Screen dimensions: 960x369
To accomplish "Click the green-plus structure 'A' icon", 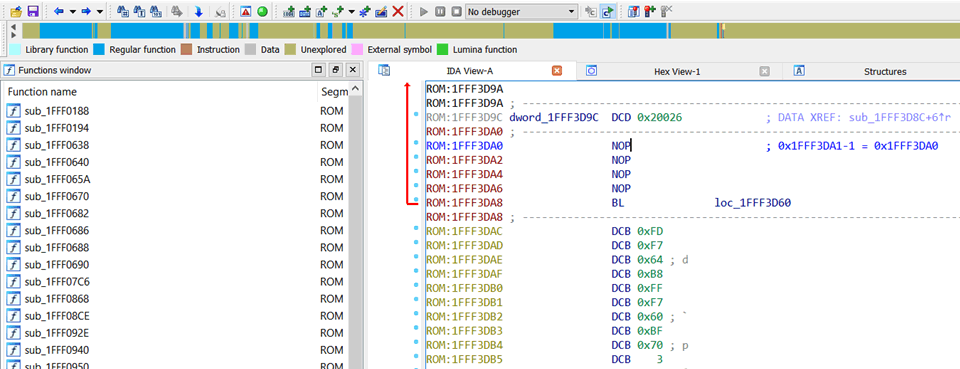I will 321,11.
